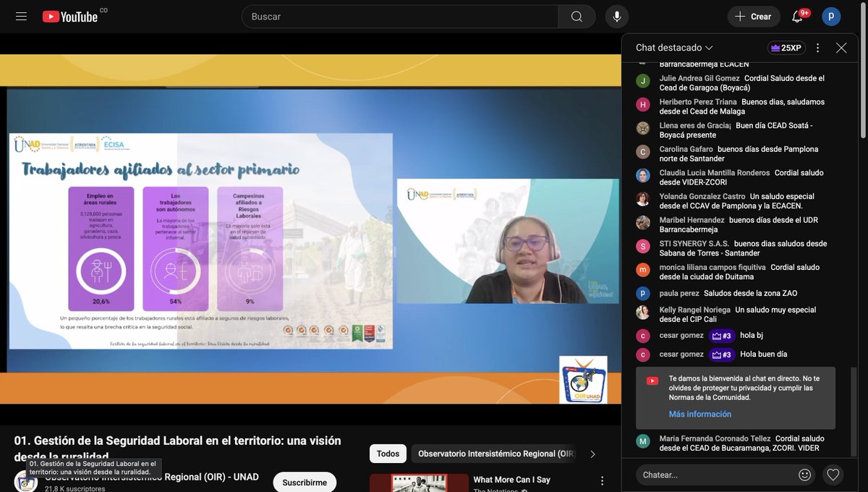Open Yolanda Gonzalez Castro avatar

643,199
